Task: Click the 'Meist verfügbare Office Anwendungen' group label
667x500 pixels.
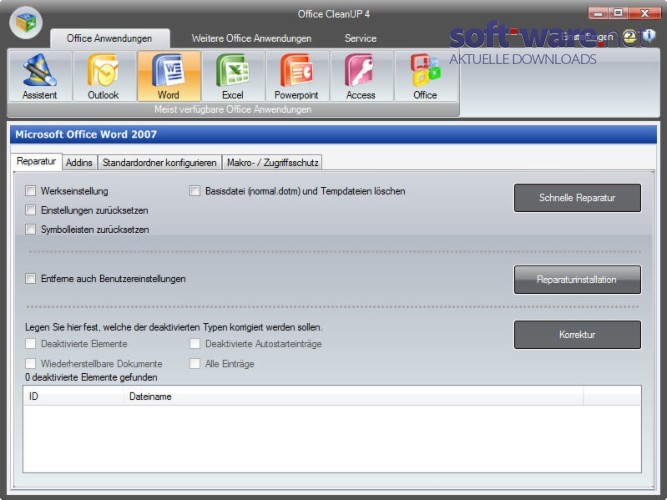Action: (x=233, y=110)
